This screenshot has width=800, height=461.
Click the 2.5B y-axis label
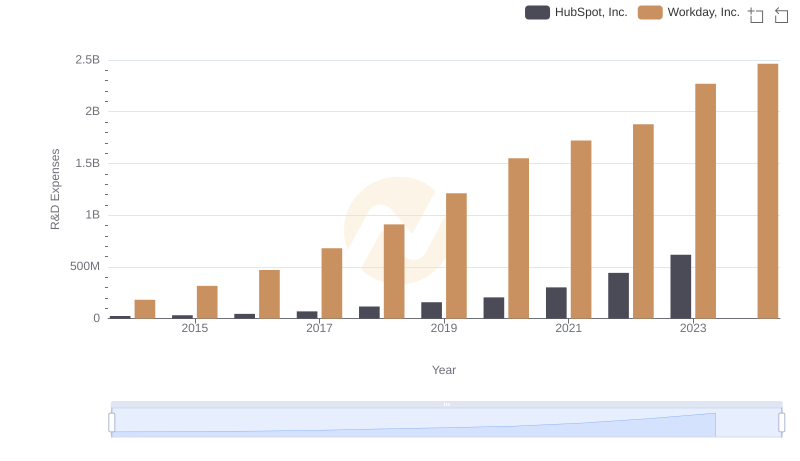click(x=88, y=60)
